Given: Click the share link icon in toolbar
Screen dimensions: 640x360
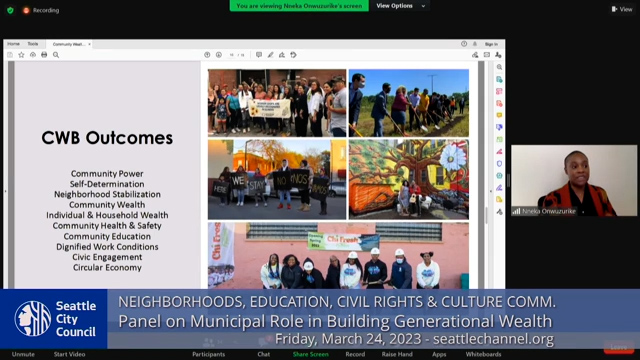Looking at the screenshot, I should pos(475,55).
